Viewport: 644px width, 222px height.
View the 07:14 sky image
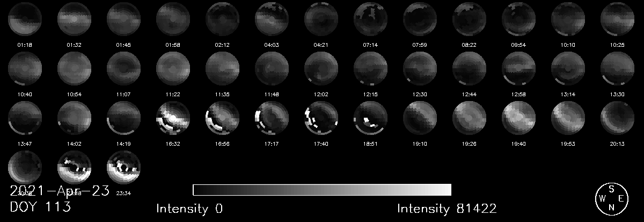pyautogui.click(x=370, y=19)
